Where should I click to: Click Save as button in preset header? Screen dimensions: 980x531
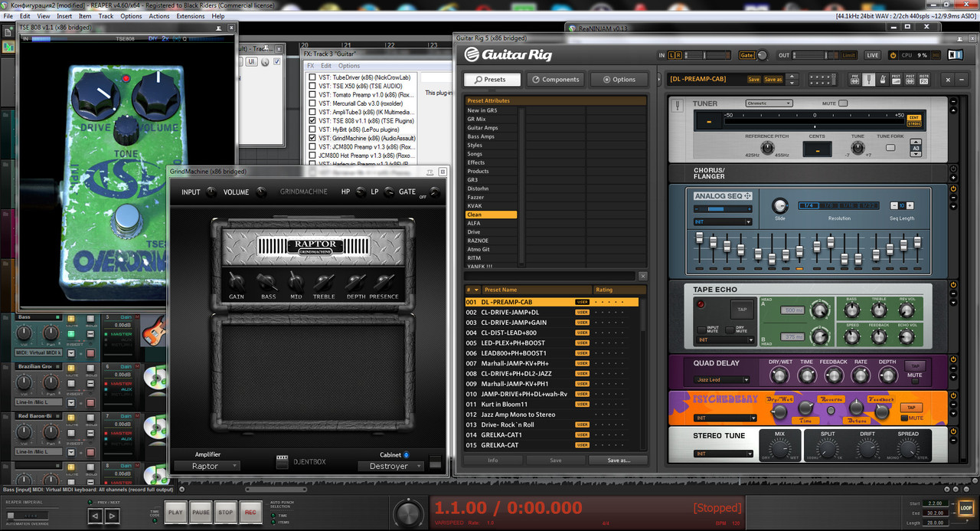[773, 80]
